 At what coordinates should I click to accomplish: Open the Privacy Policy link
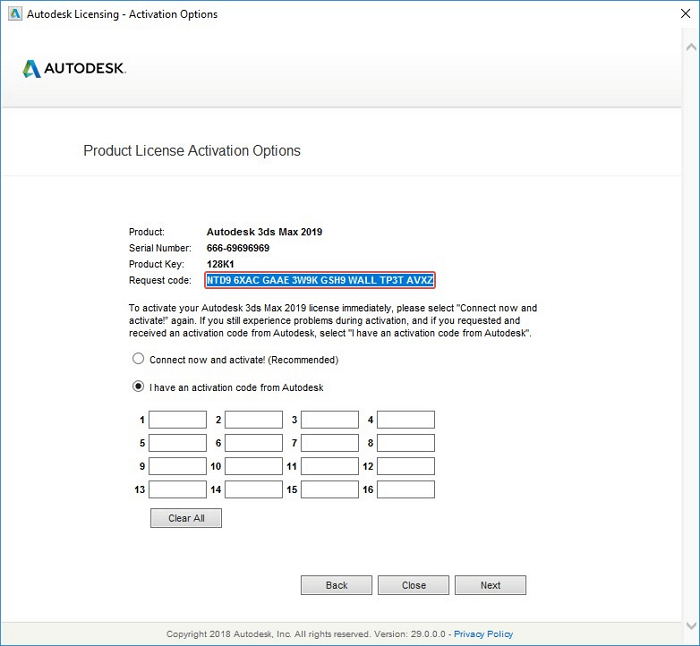(483, 634)
